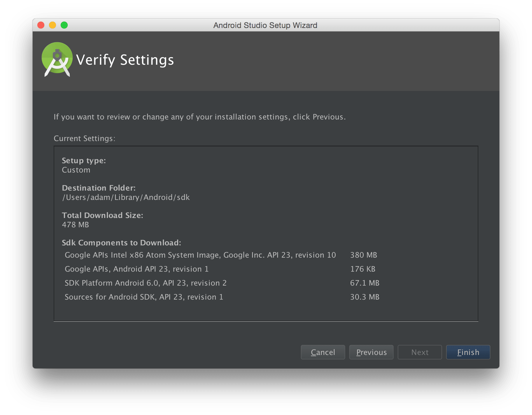Click the '30.3 MB' size cell
The width and height of the screenshot is (532, 415).
[365, 297]
